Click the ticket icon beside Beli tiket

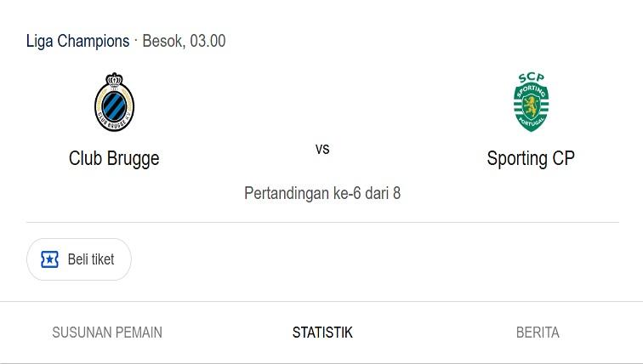(x=50, y=259)
